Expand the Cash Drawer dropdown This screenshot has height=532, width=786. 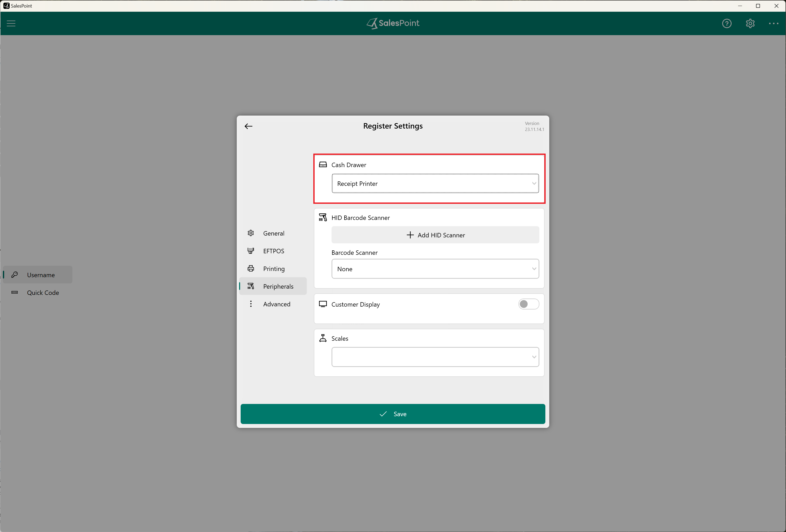435,183
